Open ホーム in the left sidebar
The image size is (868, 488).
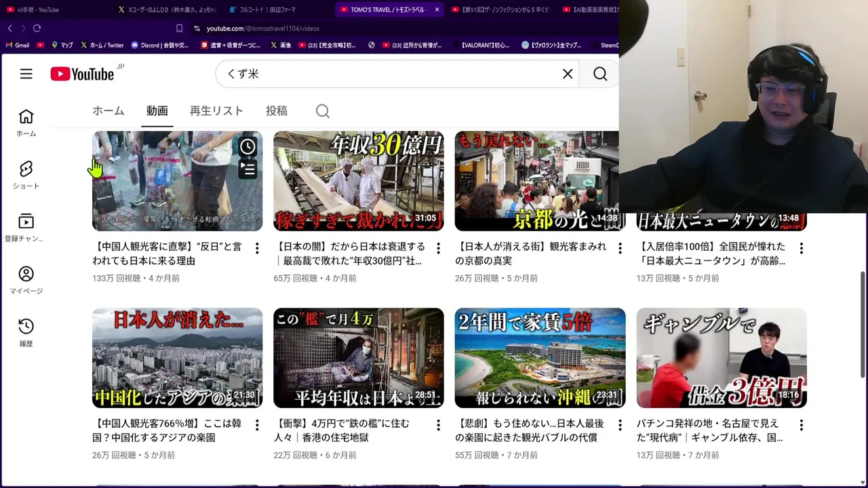coord(26,123)
